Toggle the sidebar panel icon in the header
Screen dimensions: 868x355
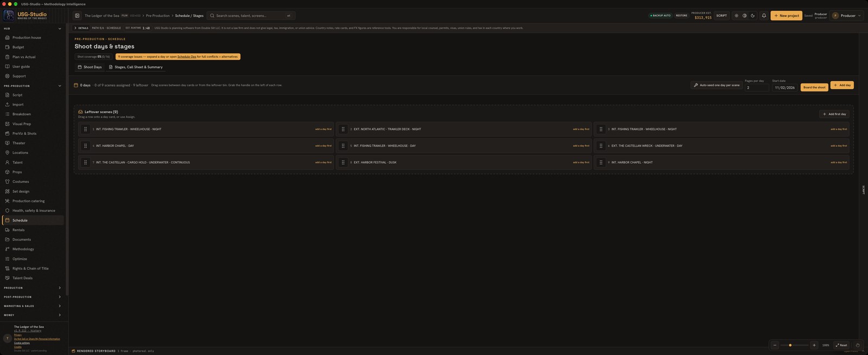click(77, 16)
